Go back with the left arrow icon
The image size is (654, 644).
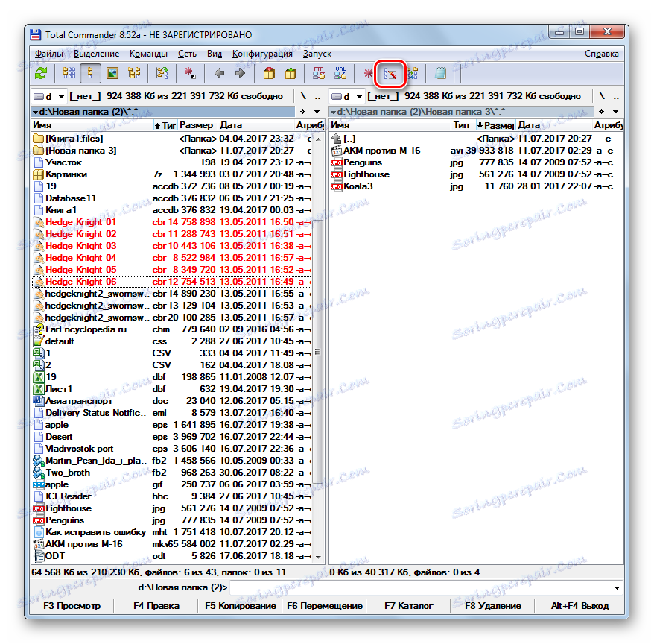[x=219, y=74]
